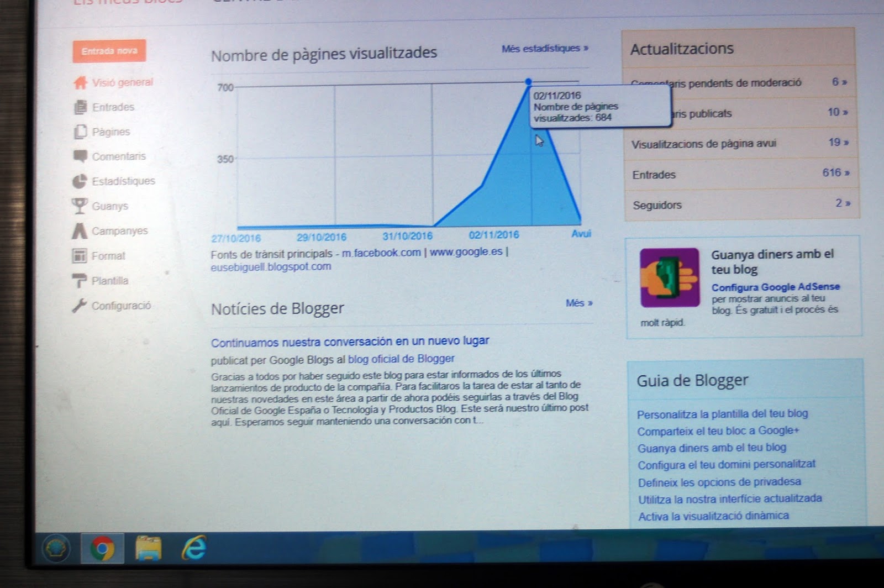Open the Configuració wrench icon

coord(80,306)
